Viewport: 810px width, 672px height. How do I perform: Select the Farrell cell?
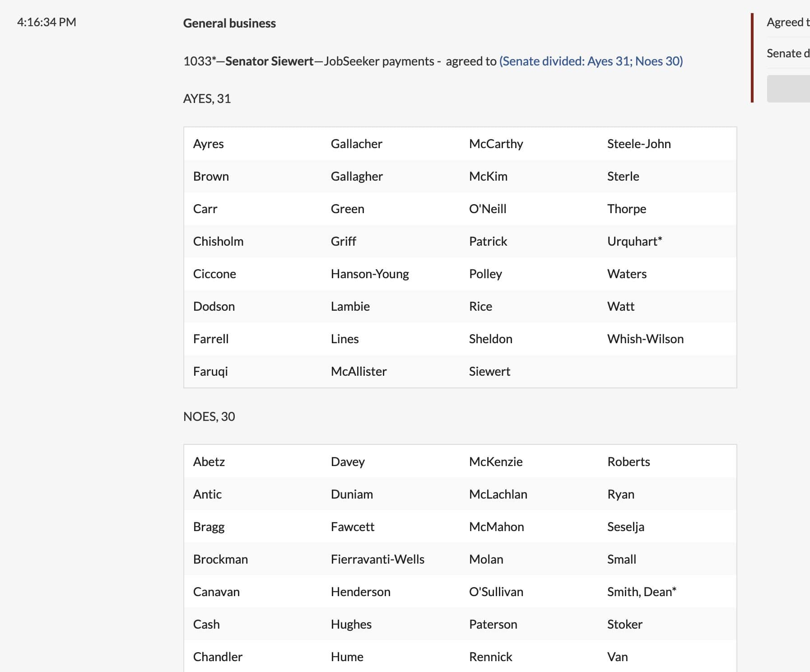(253, 339)
